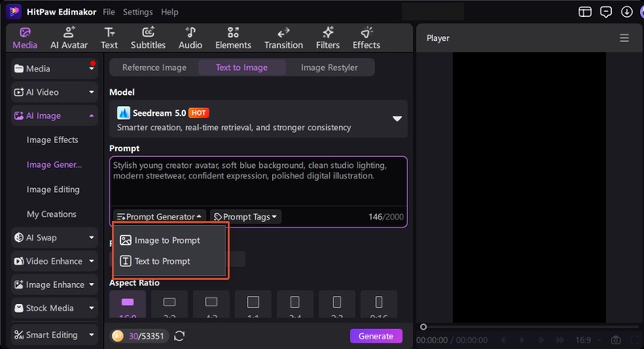644x349 pixels.
Task: Switch to the Reference Image tab
Action: click(154, 68)
